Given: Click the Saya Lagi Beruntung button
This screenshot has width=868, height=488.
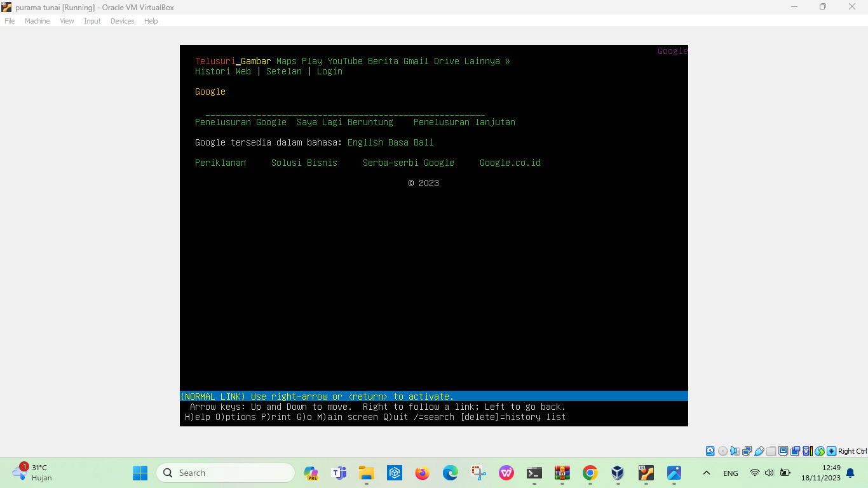Looking at the screenshot, I should pos(345,122).
